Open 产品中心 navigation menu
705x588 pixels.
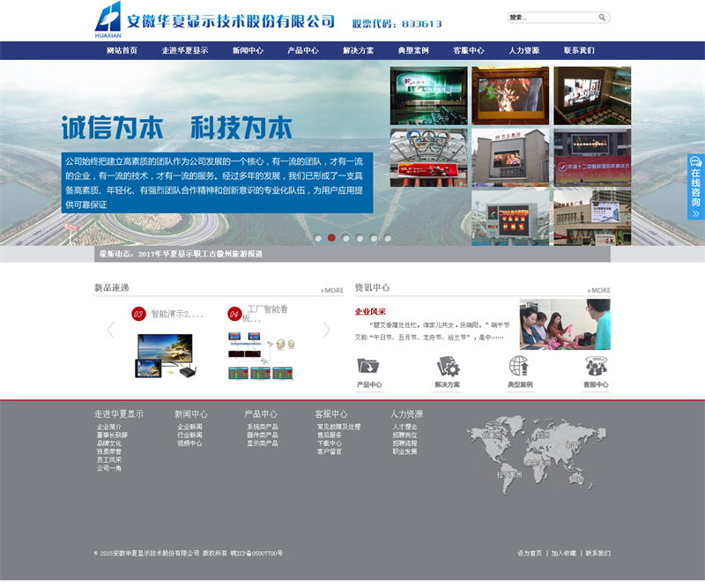point(303,50)
